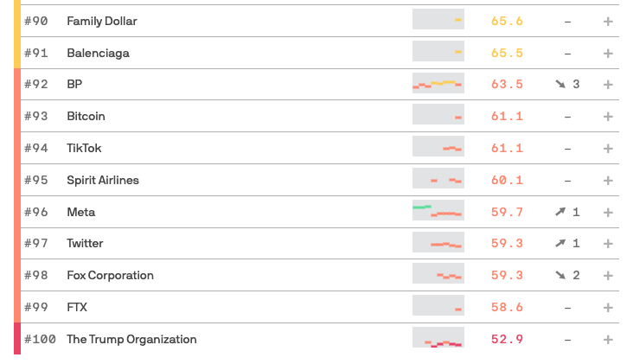Click the Fox Corporation down-arrow rank icon

[560, 275]
